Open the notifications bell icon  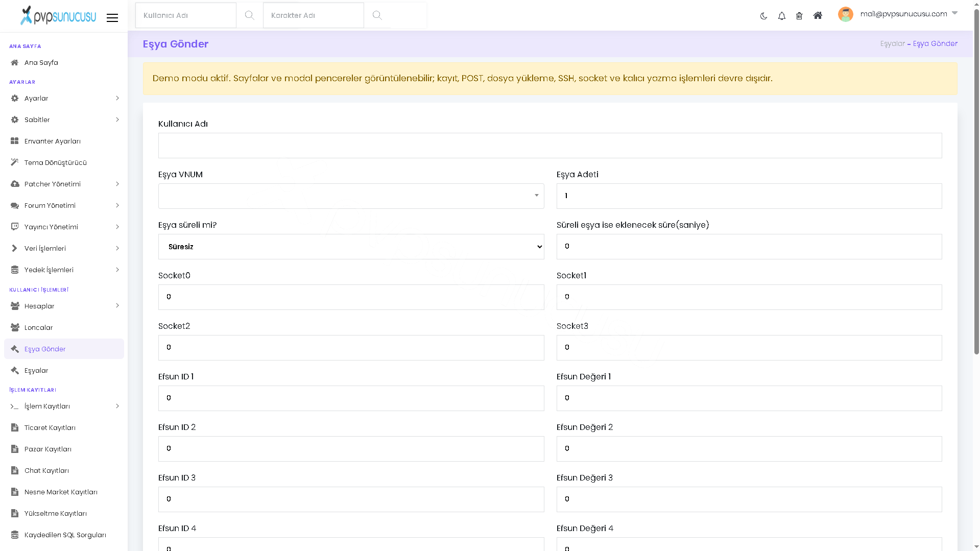(x=781, y=16)
